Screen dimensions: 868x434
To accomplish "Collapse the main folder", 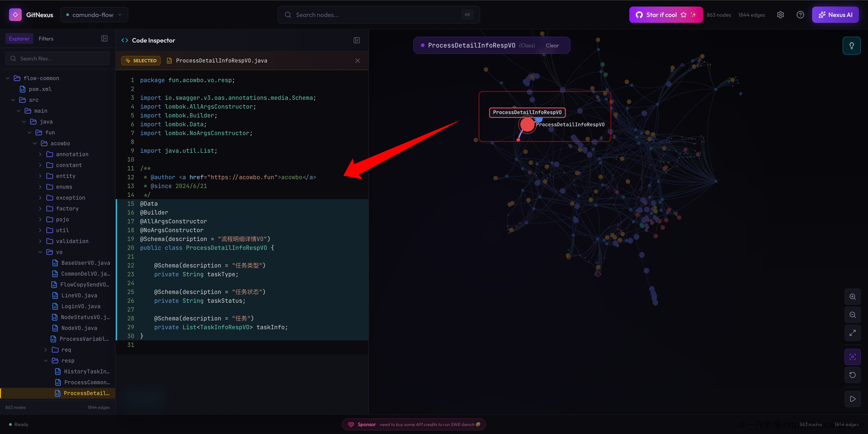I will click(19, 111).
